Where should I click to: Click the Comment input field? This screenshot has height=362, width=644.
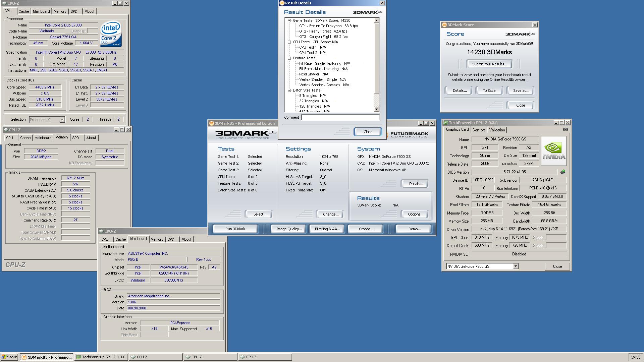(x=340, y=118)
